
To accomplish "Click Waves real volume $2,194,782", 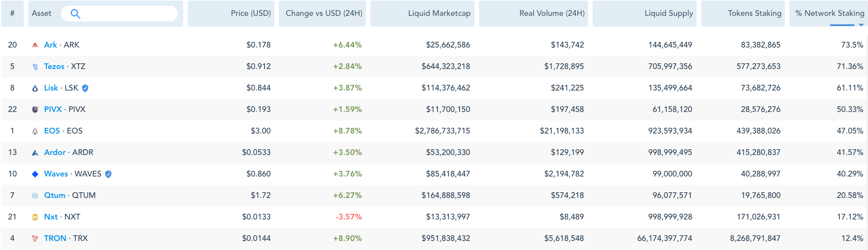I will pos(564,174).
